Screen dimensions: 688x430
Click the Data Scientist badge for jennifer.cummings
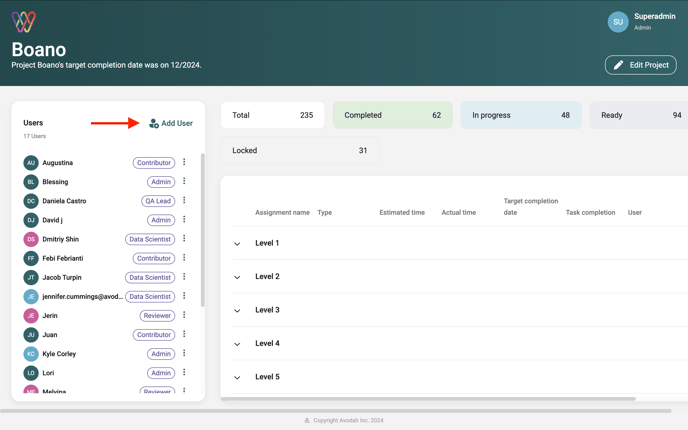click(150, 297)
